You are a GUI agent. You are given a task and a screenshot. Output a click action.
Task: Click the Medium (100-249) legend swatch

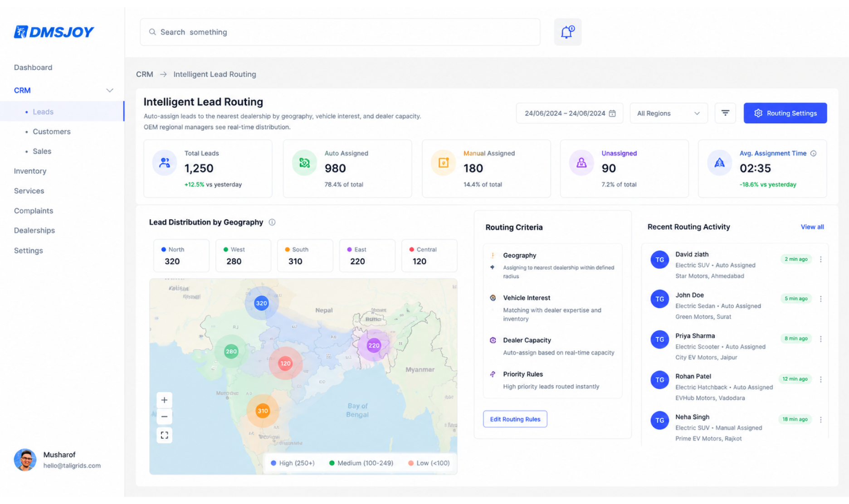(332, 463)
